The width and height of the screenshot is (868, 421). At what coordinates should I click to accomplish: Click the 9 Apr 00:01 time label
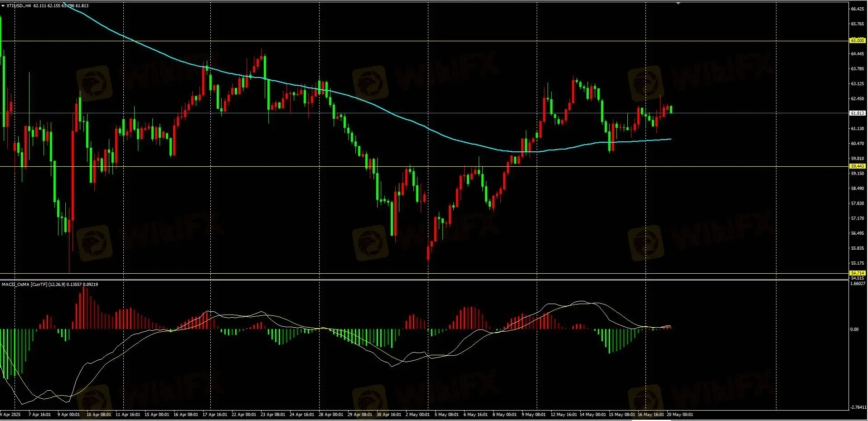tap(69, 415)
